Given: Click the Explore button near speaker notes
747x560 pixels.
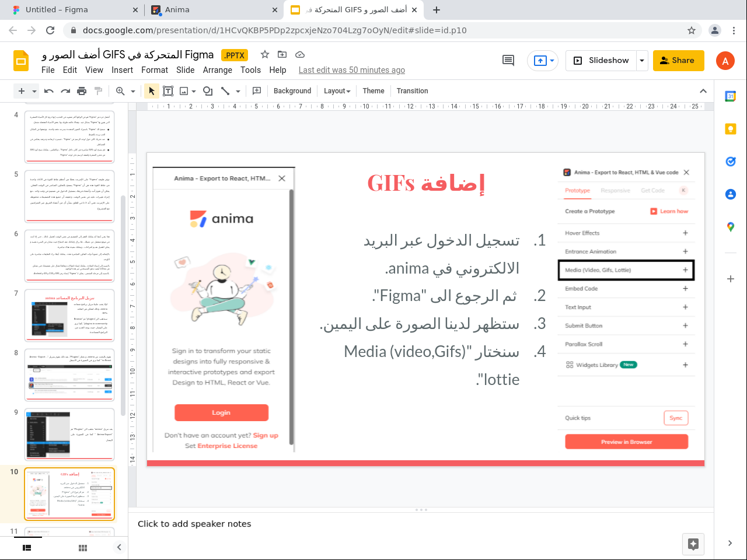Looking at the screenshot, I should tap(693, 544).
